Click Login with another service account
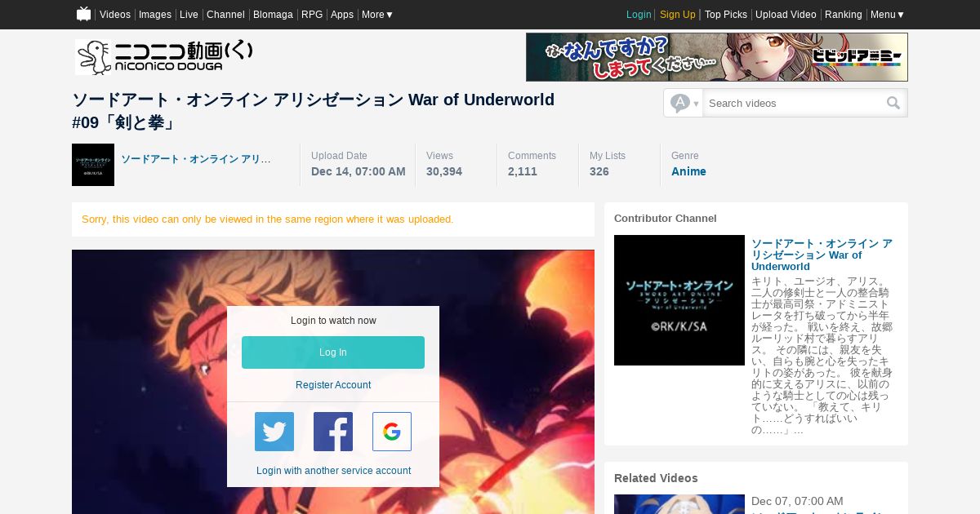 pyautogui.click(x=333, y=471)
